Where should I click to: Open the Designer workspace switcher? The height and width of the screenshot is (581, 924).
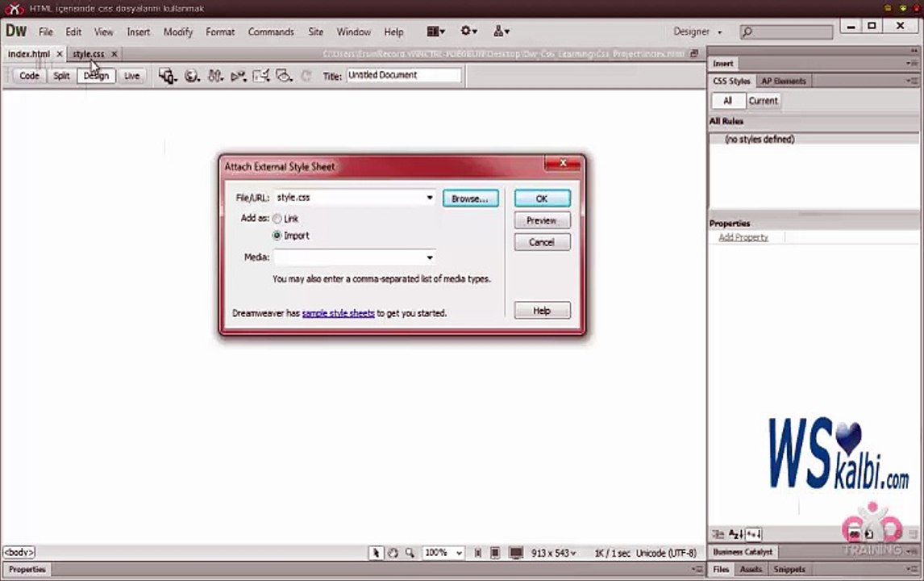coord(697,31)
